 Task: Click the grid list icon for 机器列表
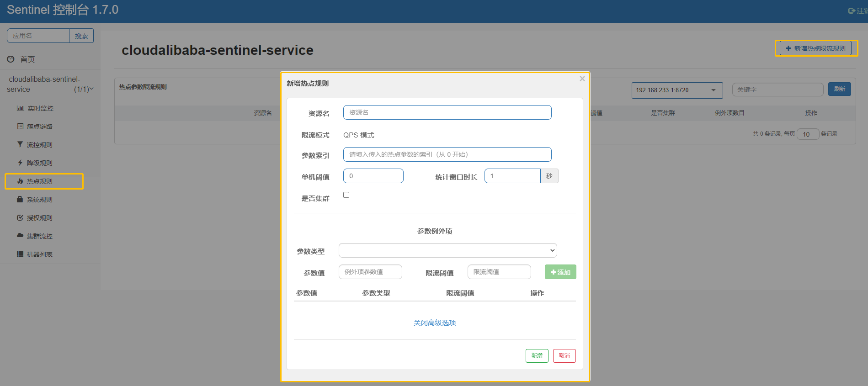coord(20,254)
